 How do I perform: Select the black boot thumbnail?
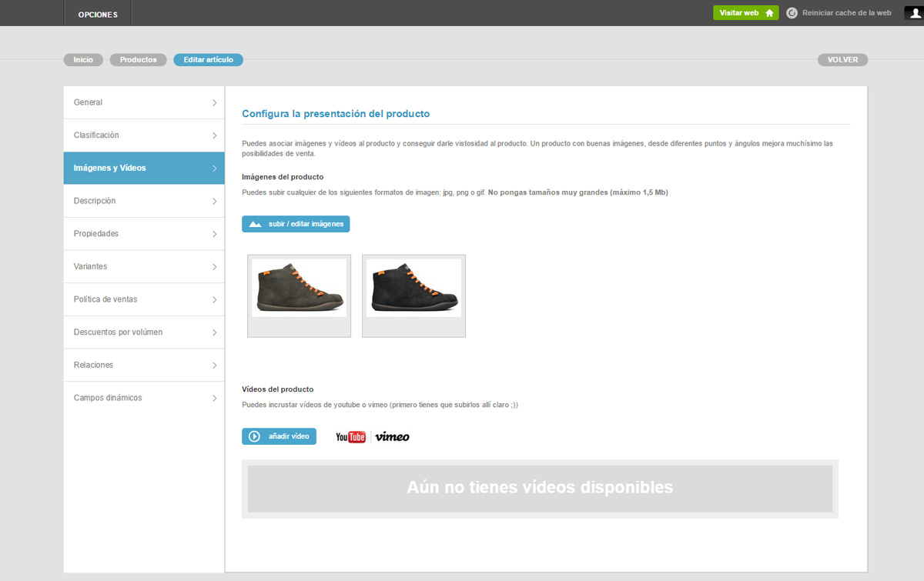(x=413, y=296)
